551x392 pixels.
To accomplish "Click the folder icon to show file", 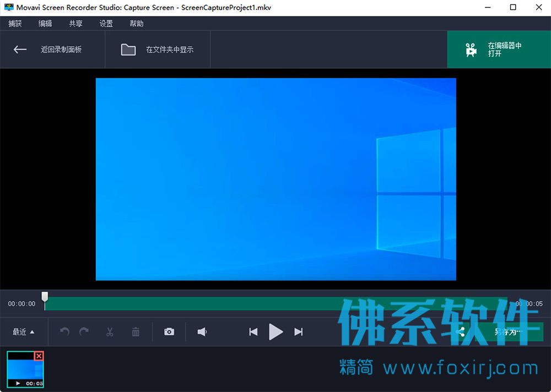I will pyautogui.click(x=128, y=50).
